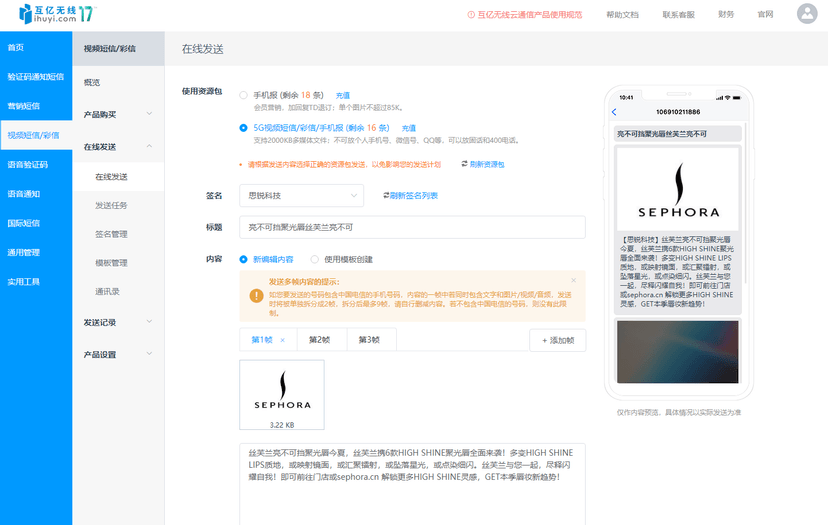Image resolution: width=828 pixels, height=525 pixels.
Task: Click the refresh icon beside 刷新签名列表
Action: [386, 195]
